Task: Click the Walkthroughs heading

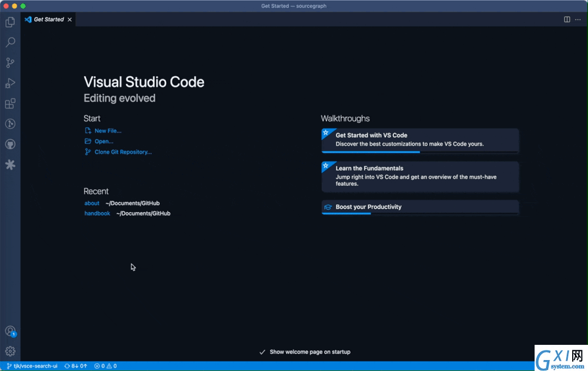Action: point(345,118)
